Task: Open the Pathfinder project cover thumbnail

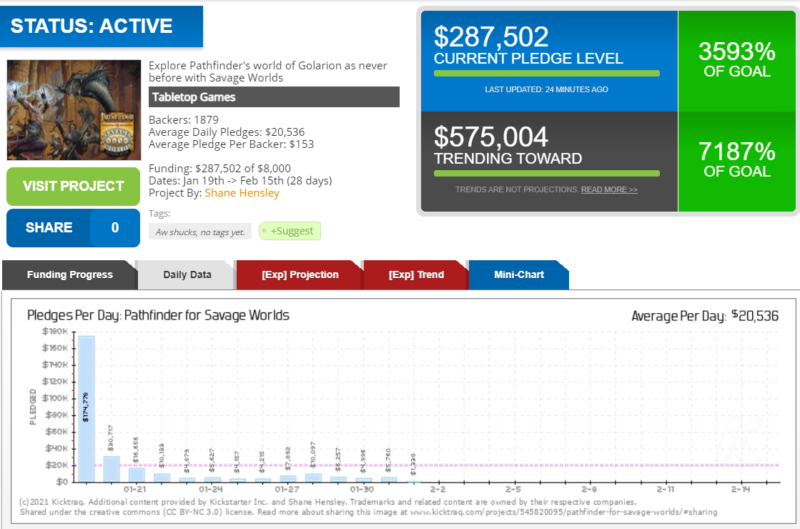Action: pos(73,110)
